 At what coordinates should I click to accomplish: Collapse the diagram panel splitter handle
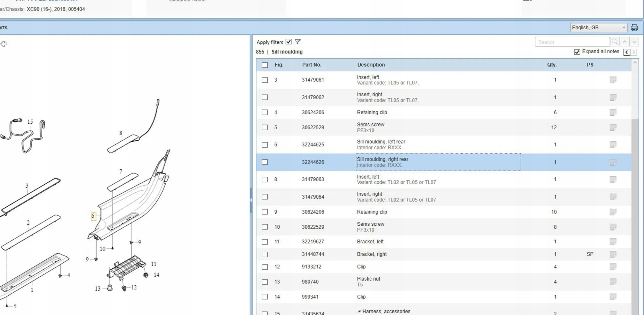pyautogui.click(x=251, y=200)
